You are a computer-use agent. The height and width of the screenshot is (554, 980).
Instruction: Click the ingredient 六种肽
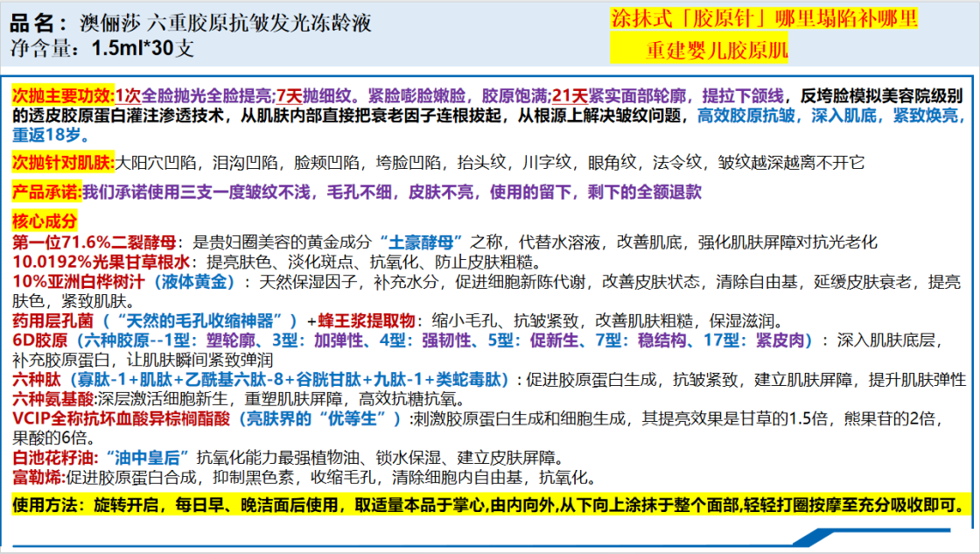[36, 380]
